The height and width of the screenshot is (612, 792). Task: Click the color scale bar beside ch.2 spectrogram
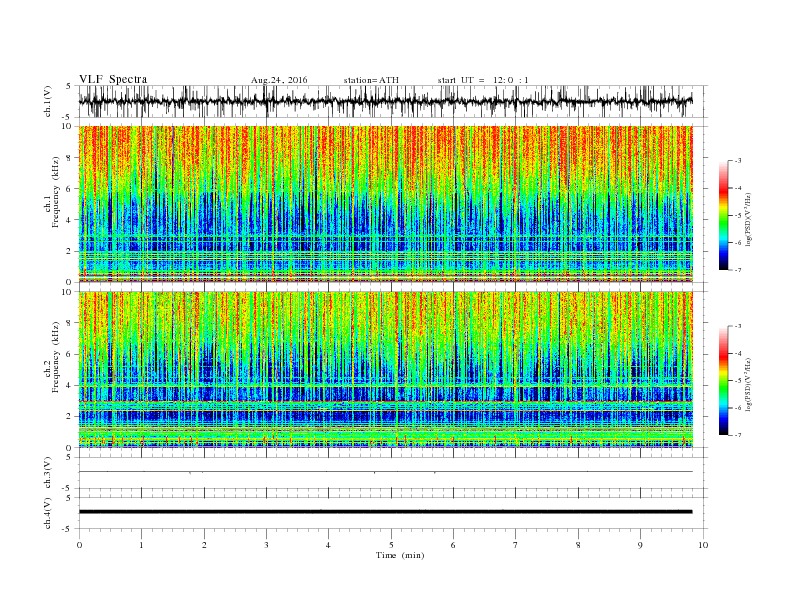pyautogui.click(x=723, y=380)
